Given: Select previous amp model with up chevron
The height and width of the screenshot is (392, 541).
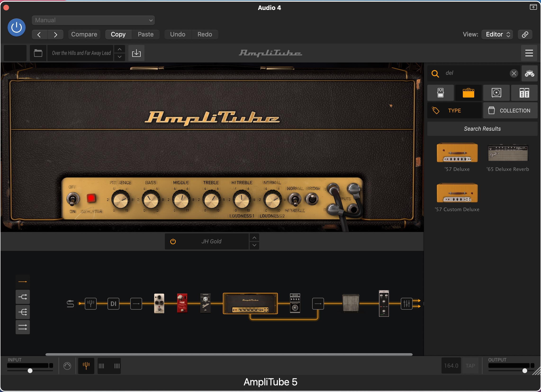Looking at the screenshot, I should [x=254, y=238].
